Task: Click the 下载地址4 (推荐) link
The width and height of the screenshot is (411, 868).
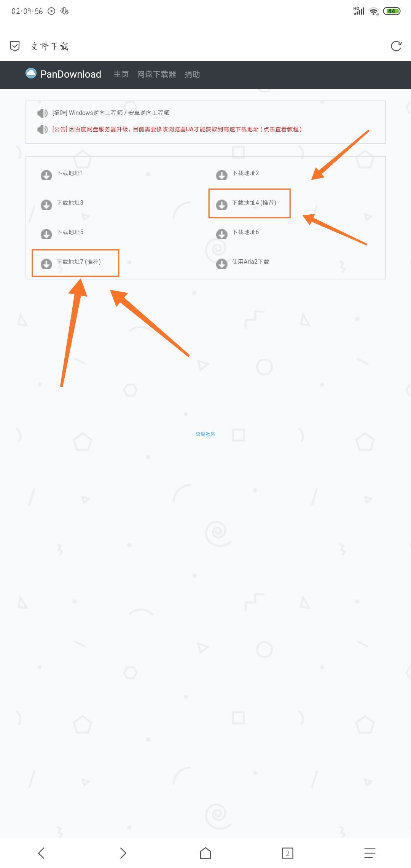Action: tap(254, 203)
